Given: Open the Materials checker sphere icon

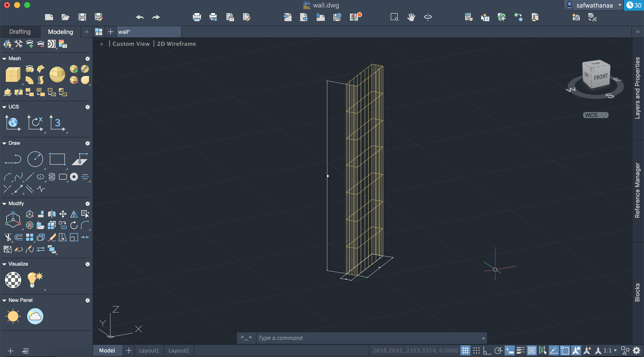Looking at the screenshot, I should [13, 280].
